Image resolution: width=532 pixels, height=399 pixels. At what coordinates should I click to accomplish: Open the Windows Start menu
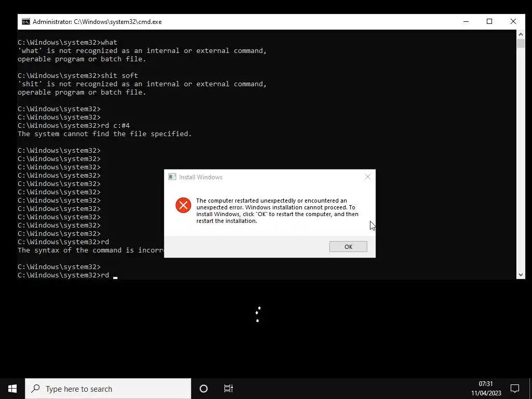tap(12, 389)
